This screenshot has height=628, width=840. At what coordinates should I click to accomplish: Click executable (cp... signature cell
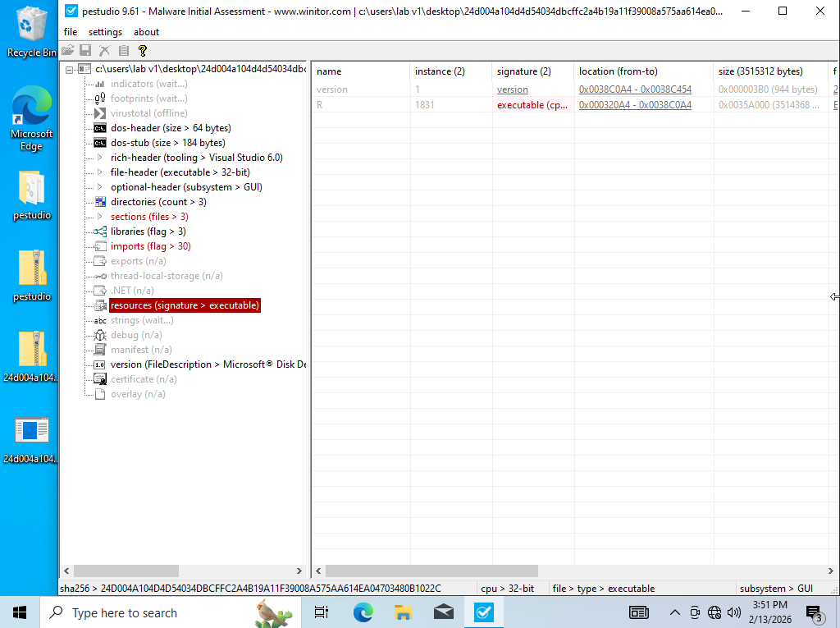point(532,105)
